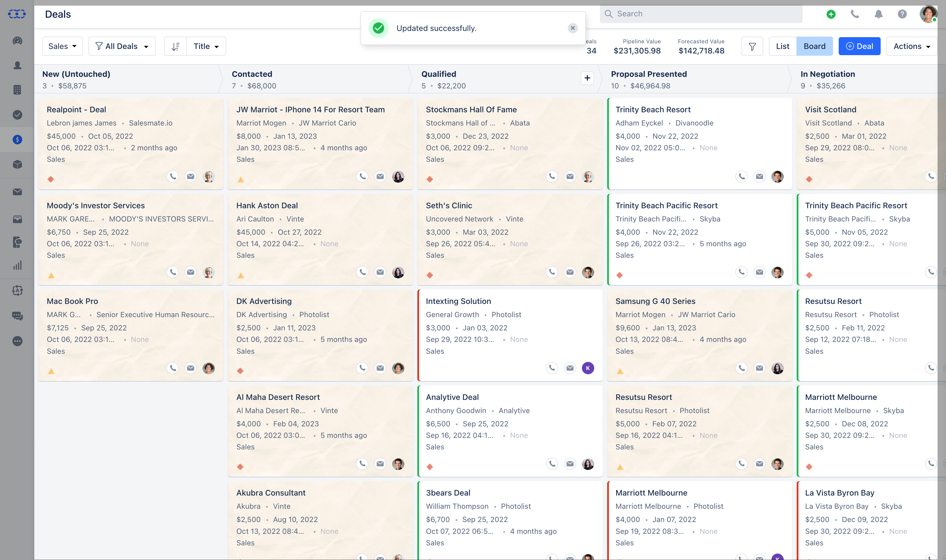Open the All Deals filter dropdown
Screen dimensions: 946x560
point(122,46)
